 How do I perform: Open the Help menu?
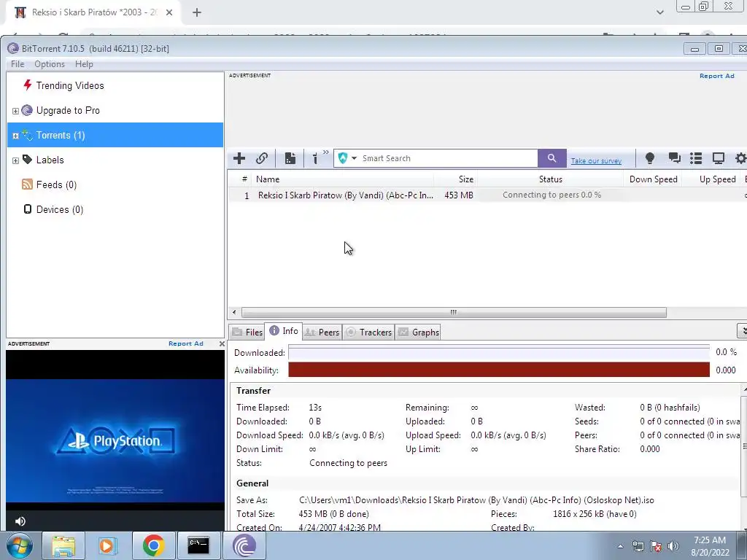click(x=84, y=64)
